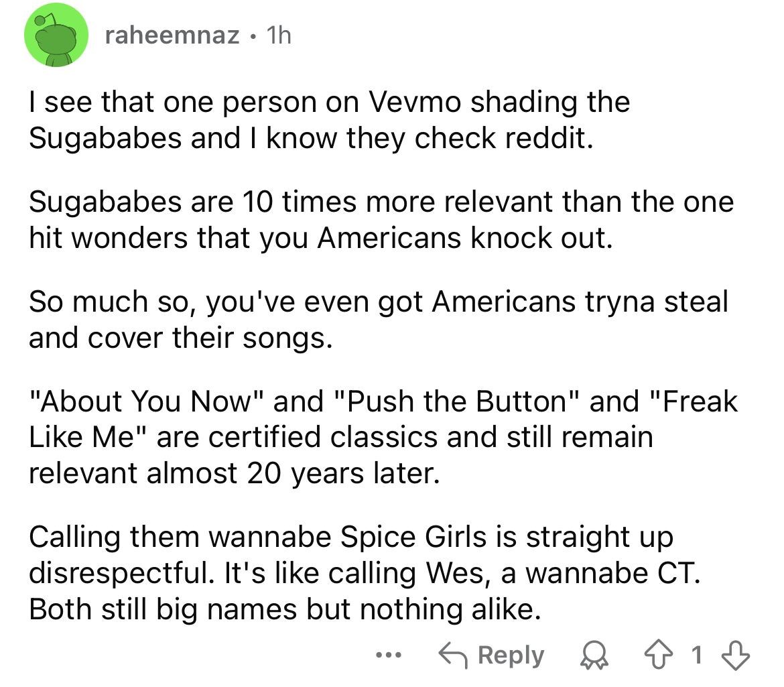
Task: Click the curved reply arrow icon
Action: (453, 655)
